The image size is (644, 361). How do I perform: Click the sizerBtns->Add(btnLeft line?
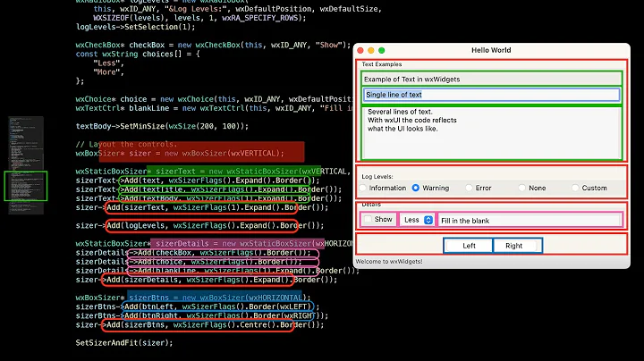point(197,306)
